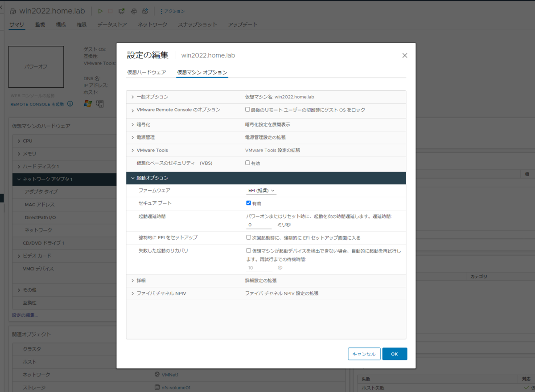Open the データストア tab

tap(112, 24)
